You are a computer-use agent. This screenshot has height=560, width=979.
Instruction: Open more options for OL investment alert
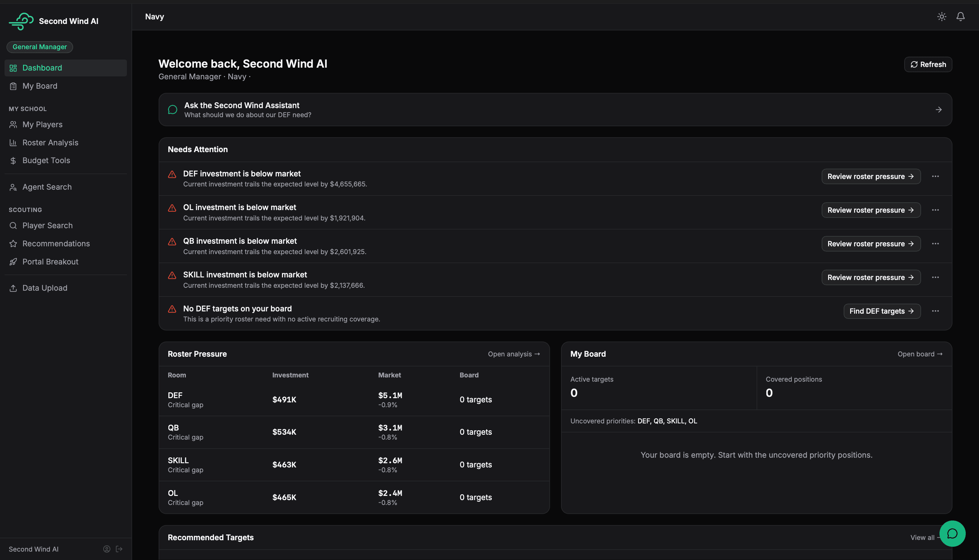tap(935, 210)
